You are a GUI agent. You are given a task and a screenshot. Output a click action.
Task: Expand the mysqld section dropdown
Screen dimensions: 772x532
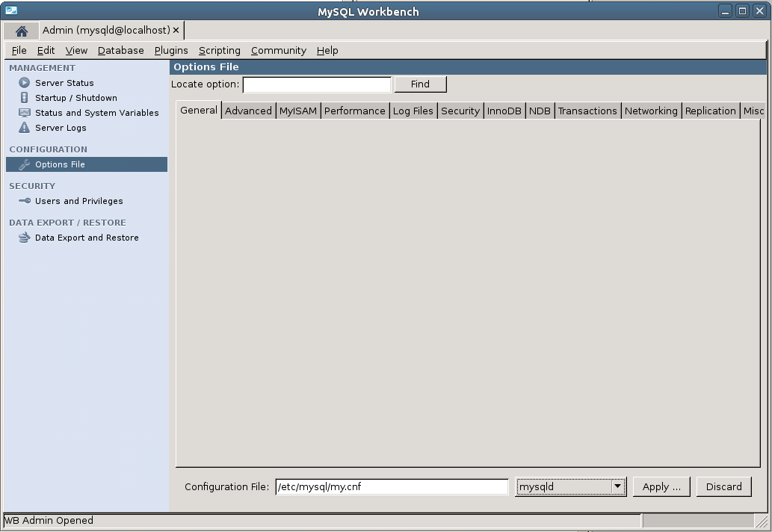pos(617,486)
